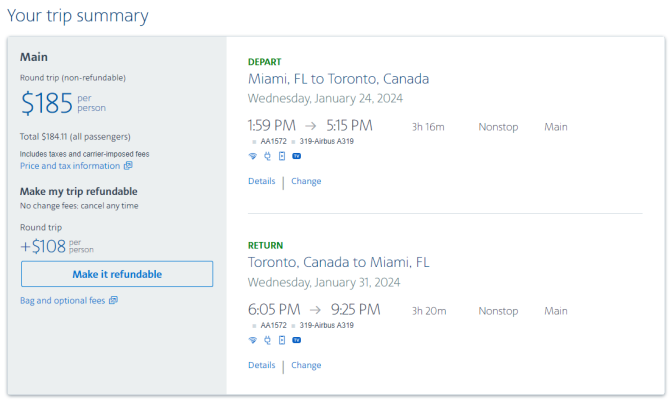670x401 pixels.
Task: Click the live TV icon on return flight
Action: (x=297, y=340)
